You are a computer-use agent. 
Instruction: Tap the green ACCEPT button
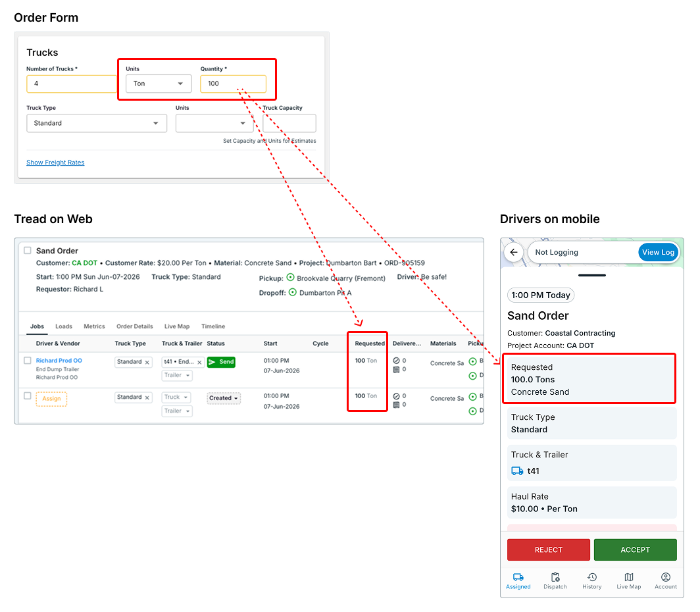point(635,549)
